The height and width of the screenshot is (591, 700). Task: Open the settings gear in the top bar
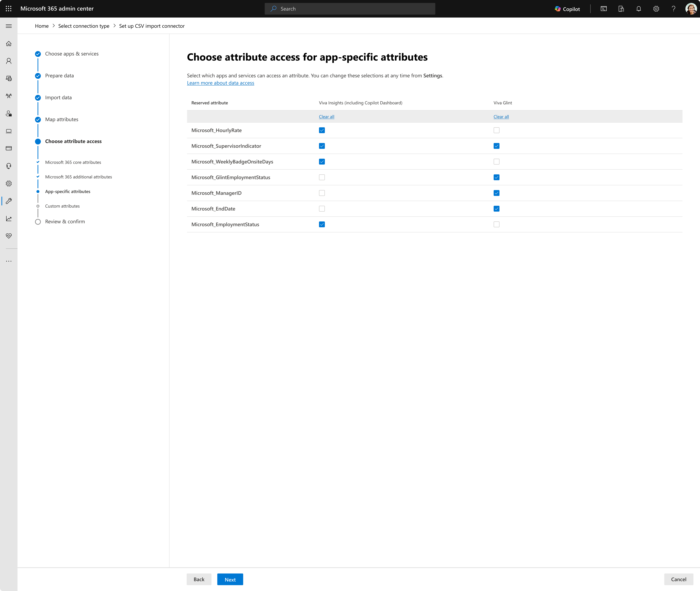pos(656,9)
